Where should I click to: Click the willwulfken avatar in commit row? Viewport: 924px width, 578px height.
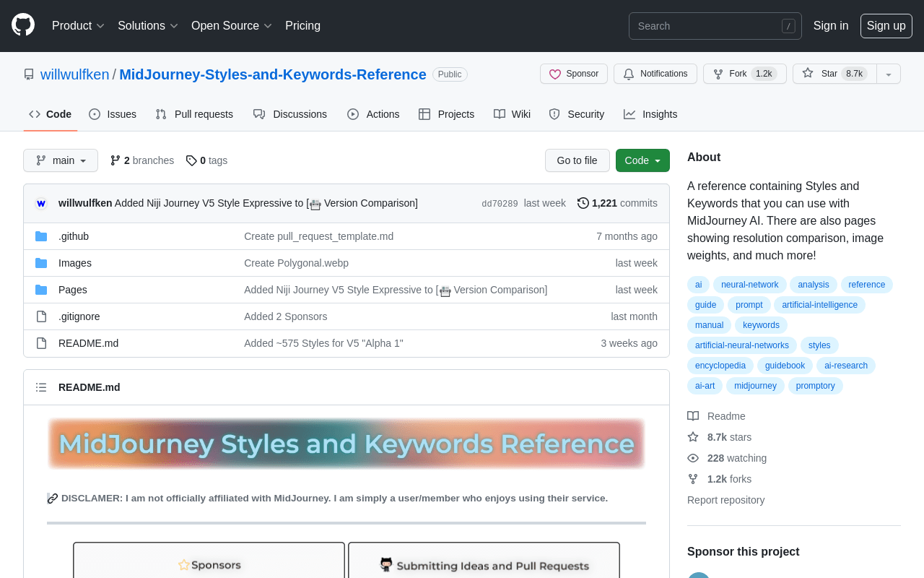pyautogui.click(x=41, y=203)
